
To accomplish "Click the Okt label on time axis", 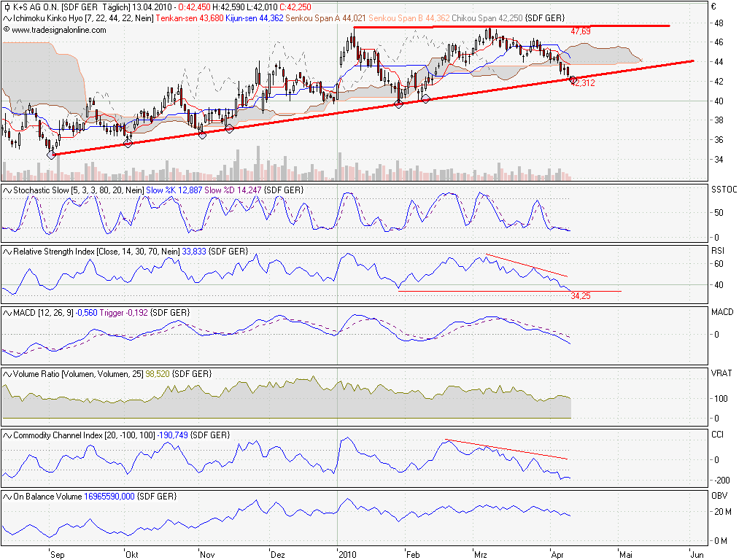I will coord(132,555).
